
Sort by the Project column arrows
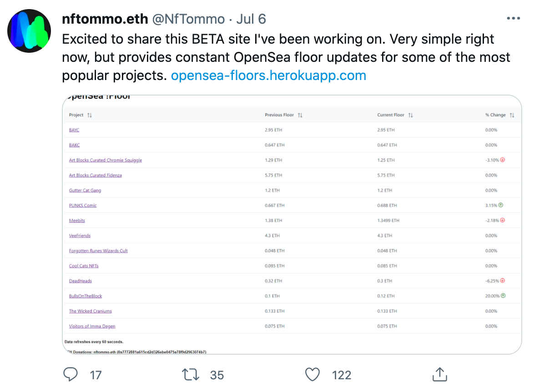(x=90, y=115)
